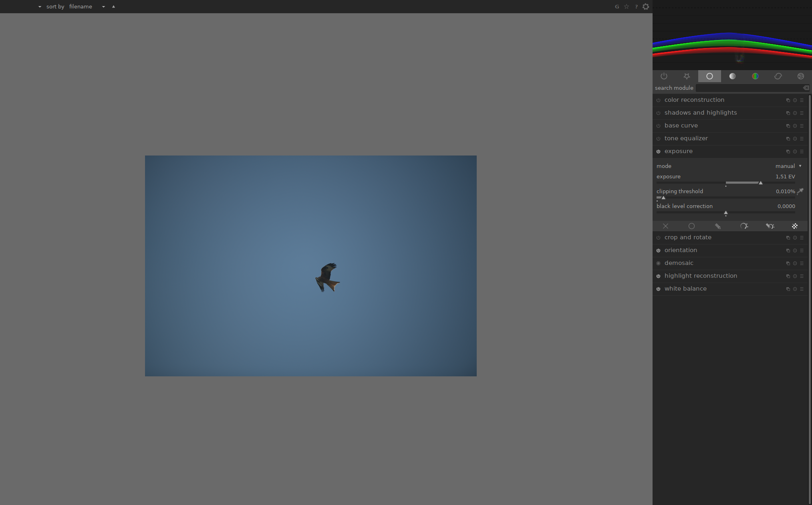This screenshot has width=812, height=505.
Task: Show only active modules using power icon
Action: point(664,76)
